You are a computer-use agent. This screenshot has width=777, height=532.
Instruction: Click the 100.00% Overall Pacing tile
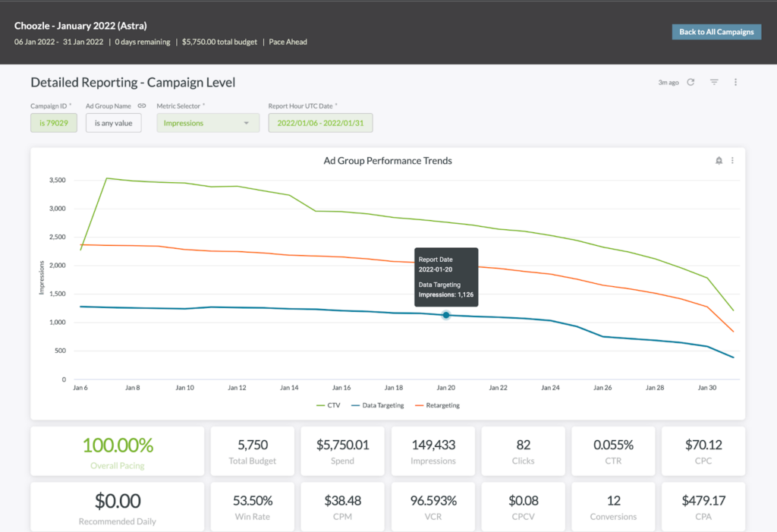(118, 452)
